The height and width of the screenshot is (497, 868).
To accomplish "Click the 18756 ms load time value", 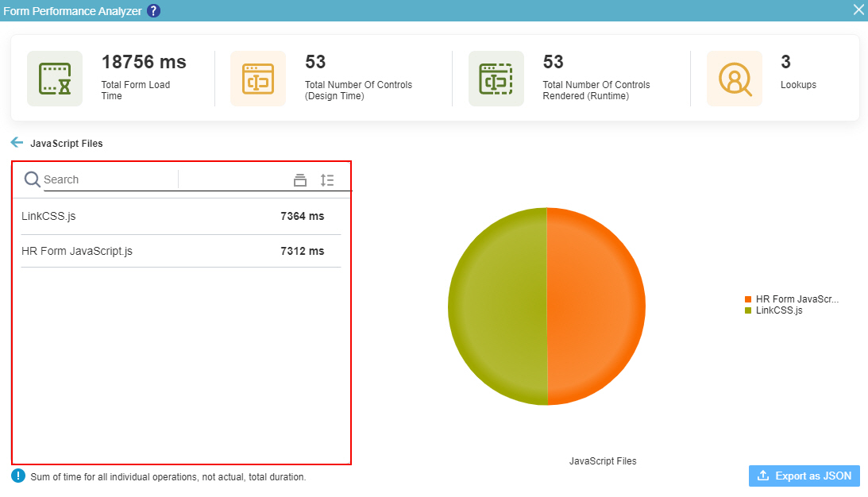I will coord(144,62).
